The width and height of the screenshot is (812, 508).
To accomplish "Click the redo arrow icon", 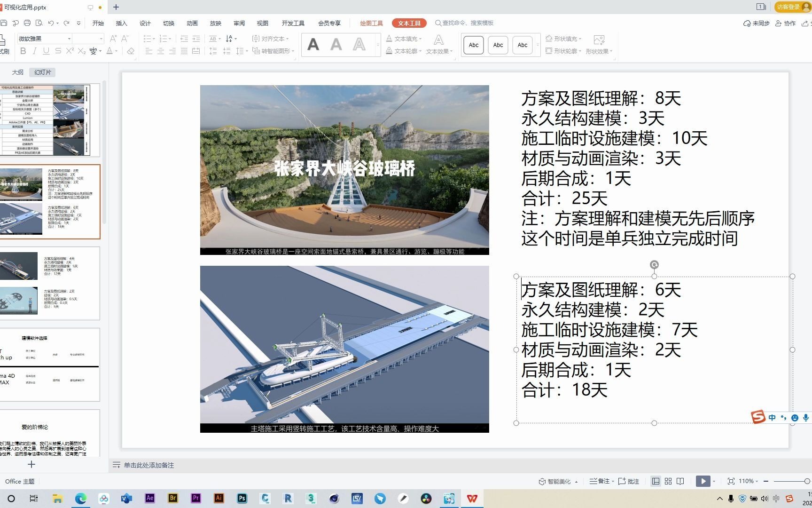I will (66, 23).
